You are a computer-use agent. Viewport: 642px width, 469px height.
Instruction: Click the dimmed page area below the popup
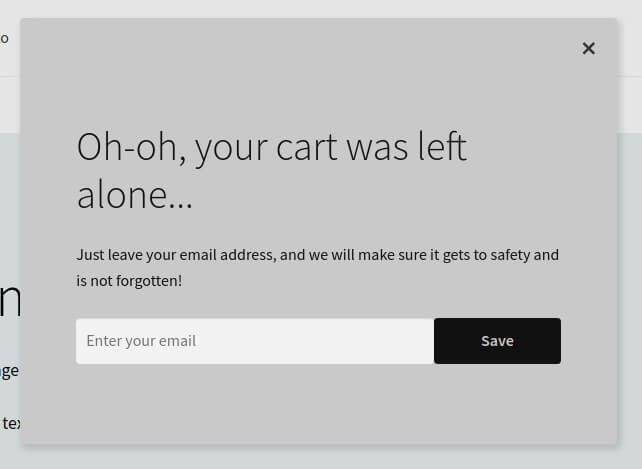pos(321,457)
